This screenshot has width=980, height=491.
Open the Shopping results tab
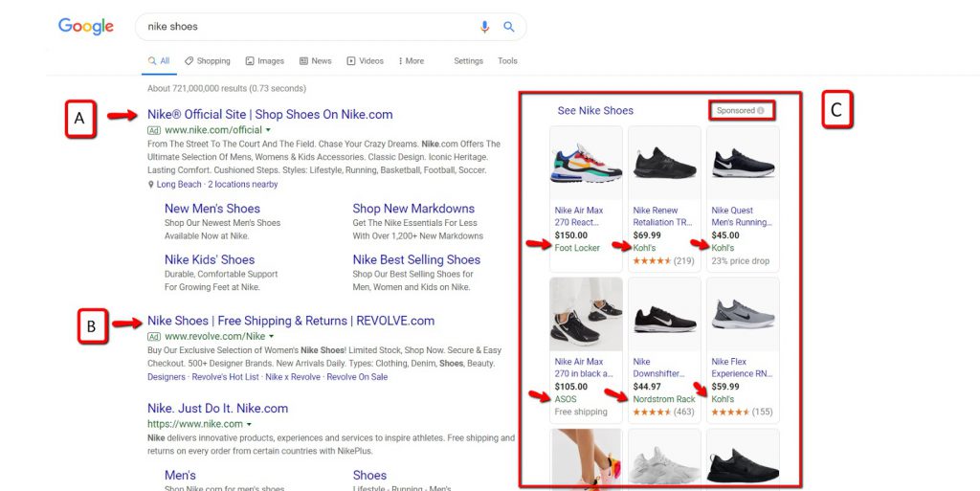[x=207, y=61]
